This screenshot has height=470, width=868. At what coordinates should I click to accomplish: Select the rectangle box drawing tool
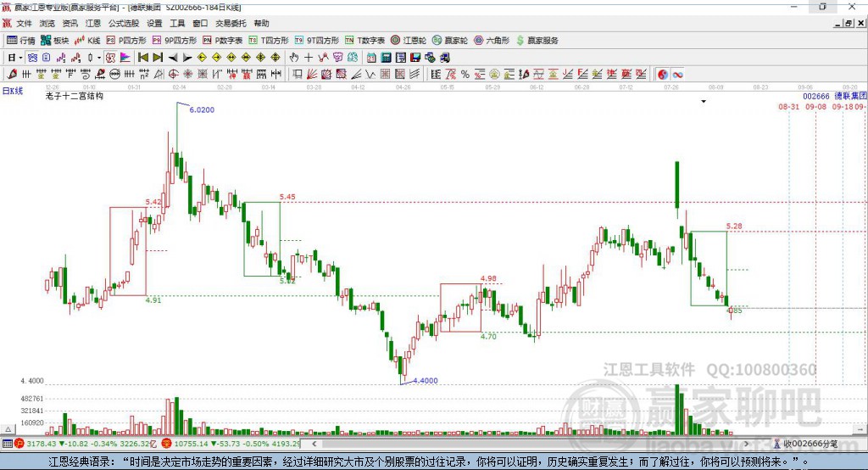coord(298,75)
